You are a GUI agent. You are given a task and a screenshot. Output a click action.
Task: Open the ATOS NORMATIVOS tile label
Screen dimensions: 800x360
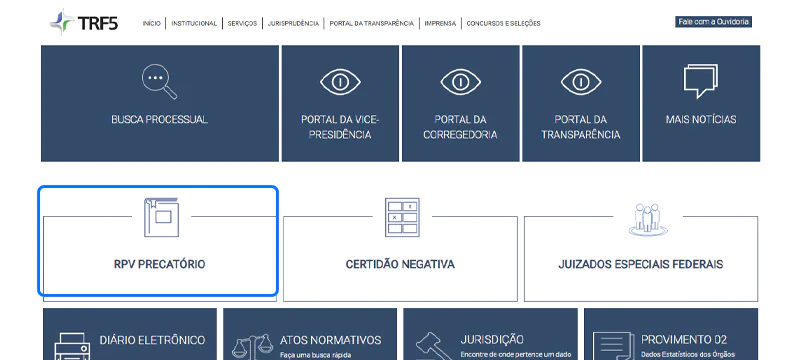pyautogui.click(x=331, y=340)
